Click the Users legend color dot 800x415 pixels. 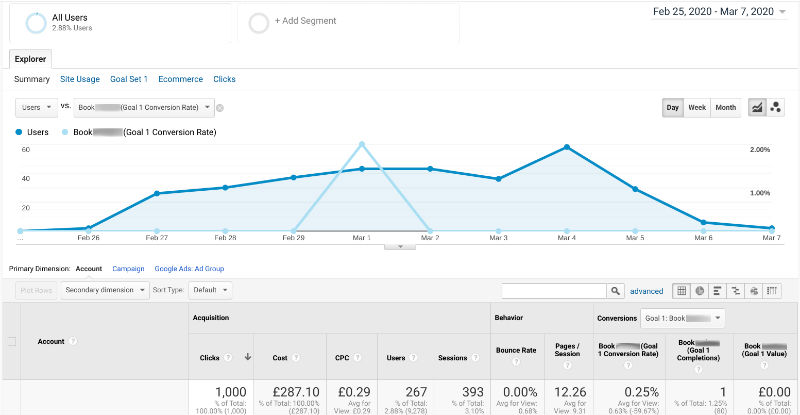(x=19, y=132)
